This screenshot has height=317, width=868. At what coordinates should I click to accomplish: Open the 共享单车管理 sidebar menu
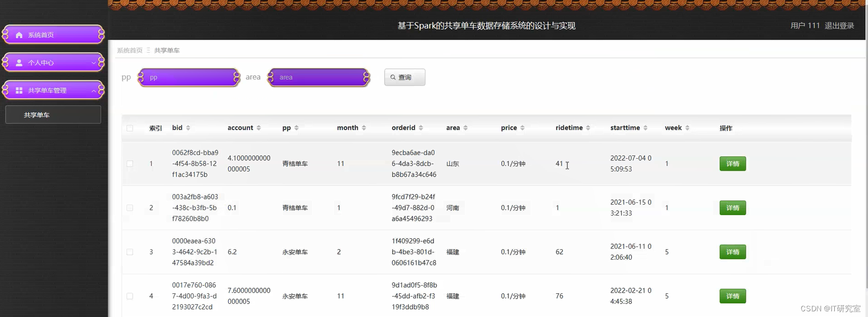(53, 90)
